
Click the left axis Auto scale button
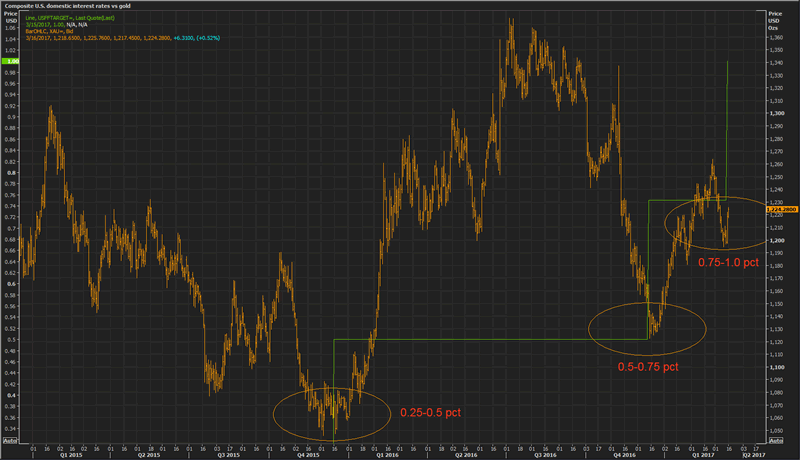coord(9,441)
